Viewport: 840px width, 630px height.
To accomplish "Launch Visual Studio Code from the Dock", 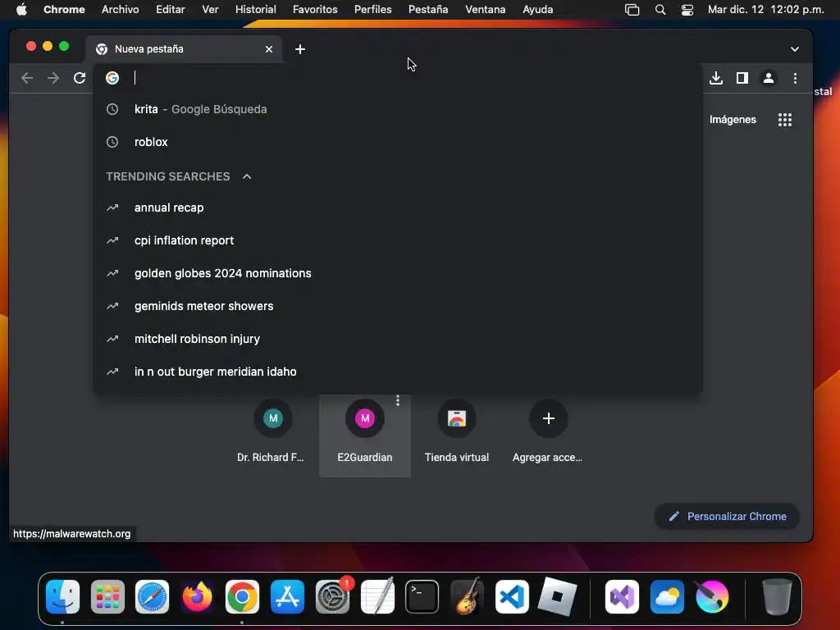I will click(512, 597).
